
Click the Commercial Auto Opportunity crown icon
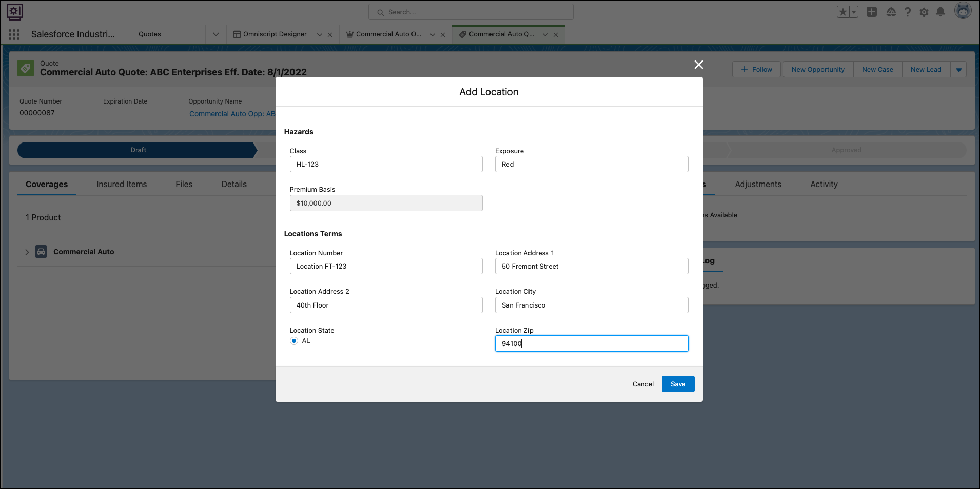click(x=350, y=34)
